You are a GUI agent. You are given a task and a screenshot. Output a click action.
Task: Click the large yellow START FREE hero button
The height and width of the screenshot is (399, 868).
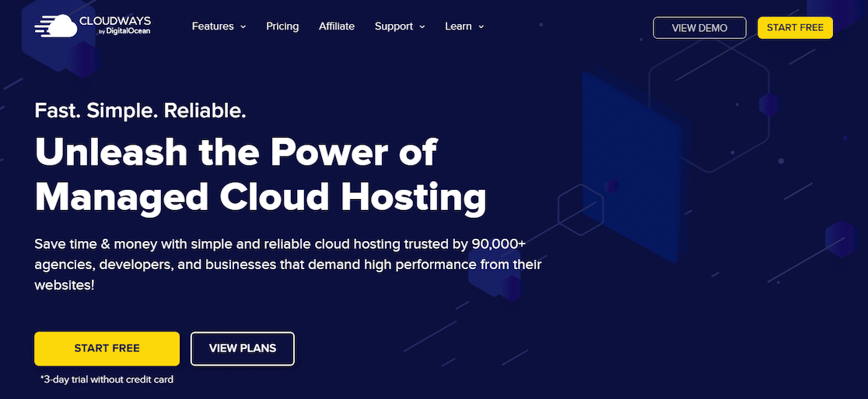(107, 348)
